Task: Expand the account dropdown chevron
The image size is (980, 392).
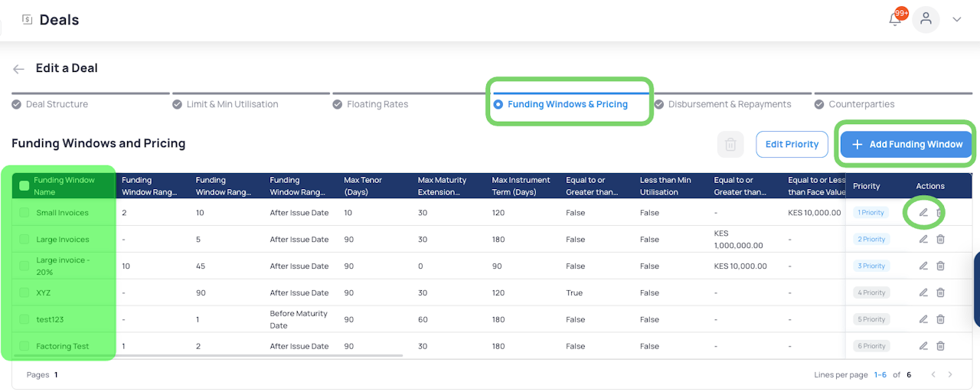Action: 956,20
